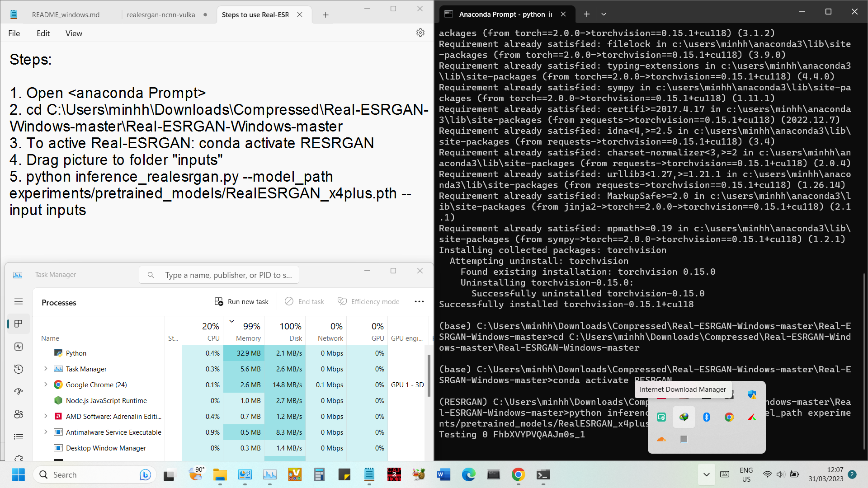Open the Edit menu in Notepad
The height and width of the screenshot is (488, 868).
(x=43, y=33)
